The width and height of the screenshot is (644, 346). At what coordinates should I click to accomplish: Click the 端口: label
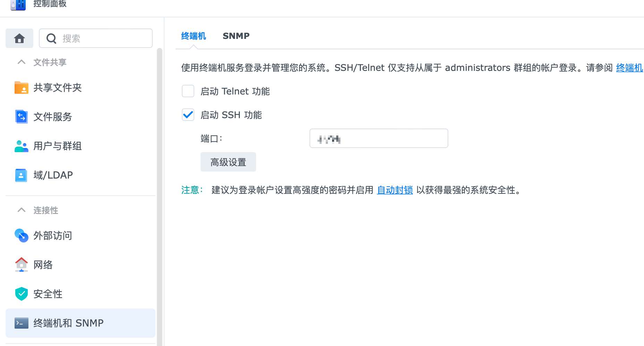click(211, 139)
